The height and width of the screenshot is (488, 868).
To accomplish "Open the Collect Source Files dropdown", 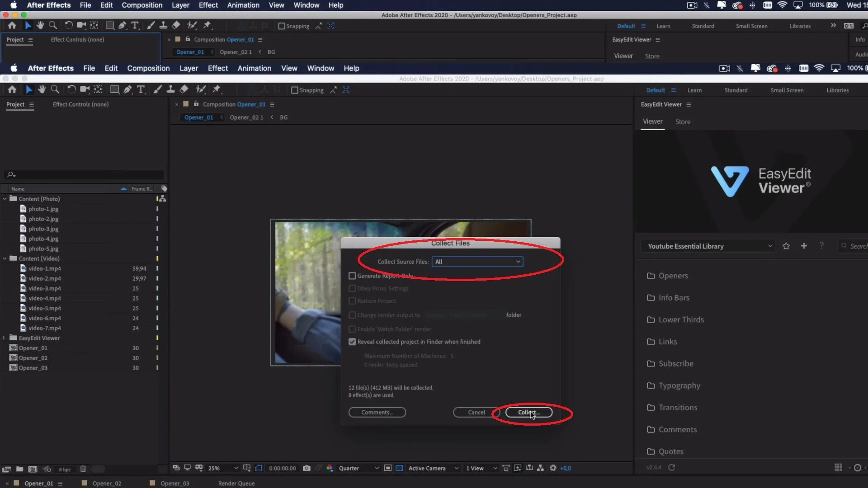I will tap(477, 262).
